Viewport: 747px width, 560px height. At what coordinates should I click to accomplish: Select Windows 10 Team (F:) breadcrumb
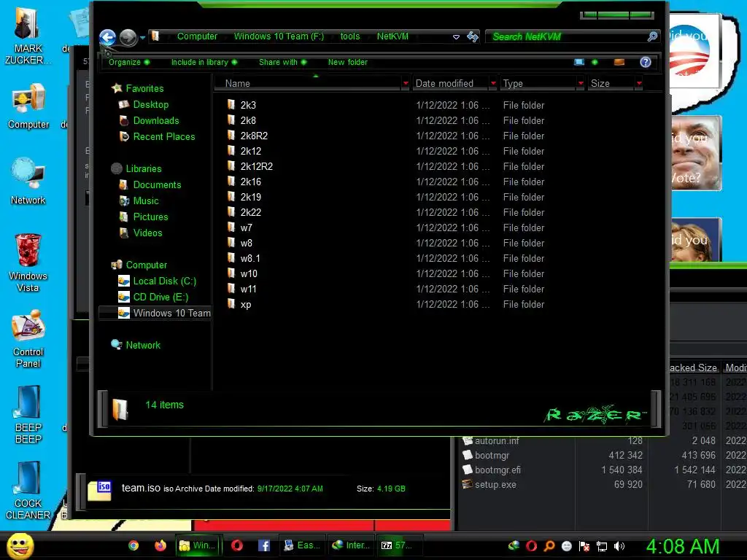click(x=279, y=36)
